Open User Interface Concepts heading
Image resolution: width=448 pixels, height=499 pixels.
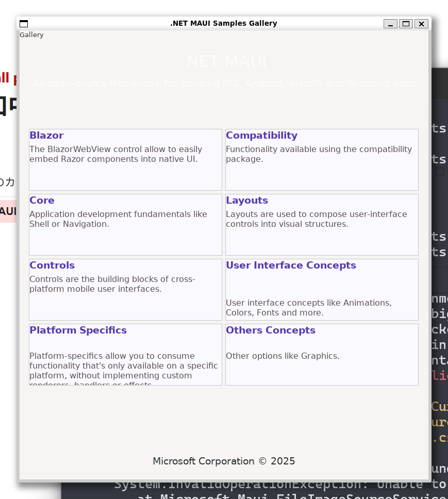pos(291,265)
